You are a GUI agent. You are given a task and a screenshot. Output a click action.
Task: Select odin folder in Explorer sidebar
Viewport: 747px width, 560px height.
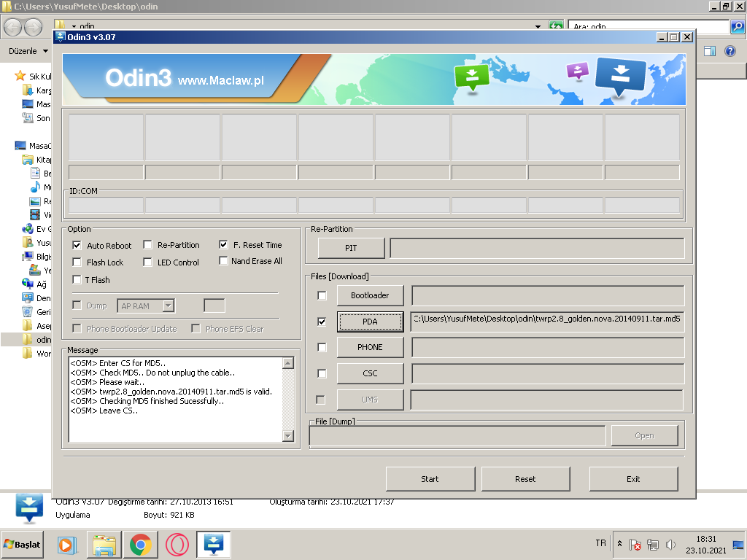37,340
